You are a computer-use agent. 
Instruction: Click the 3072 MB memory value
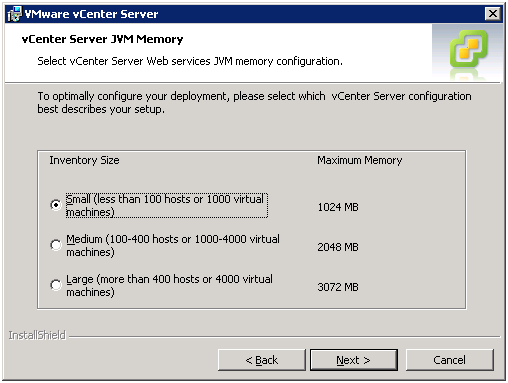[x=338, y=287]
